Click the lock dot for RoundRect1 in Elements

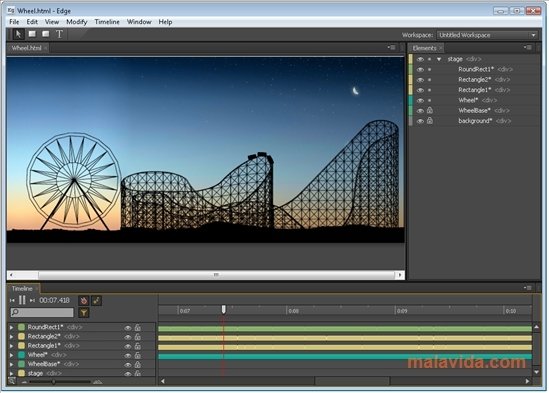430,70
